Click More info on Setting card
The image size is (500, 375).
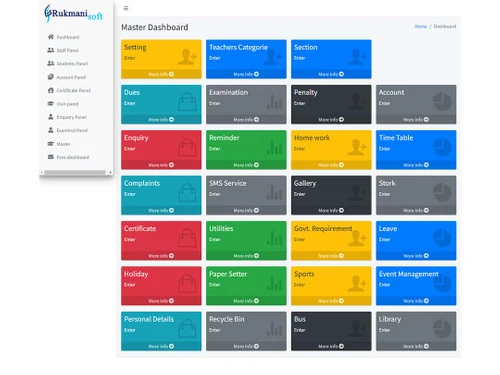click(161, 74)
